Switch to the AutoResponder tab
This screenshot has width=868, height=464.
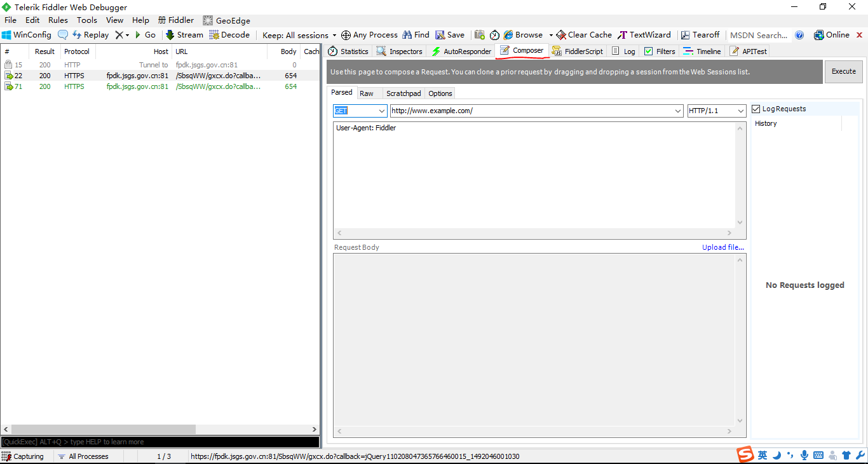[x=461, y=51]
